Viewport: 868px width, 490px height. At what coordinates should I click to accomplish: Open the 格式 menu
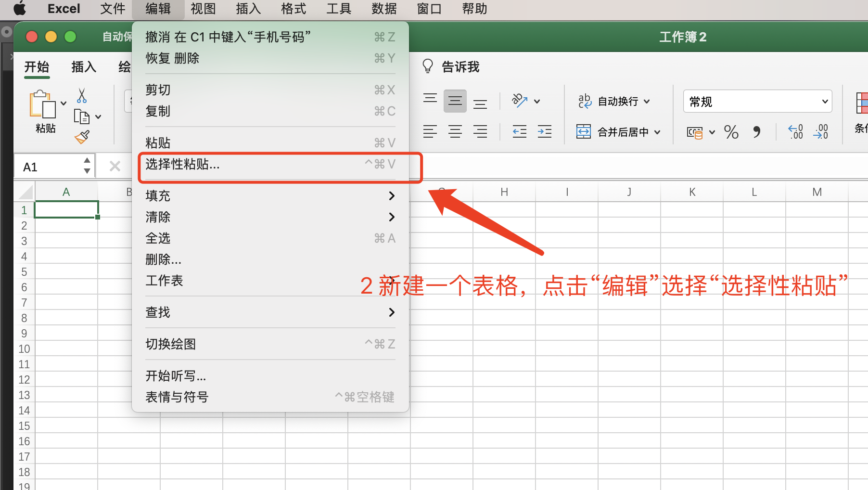tap(294, 9)
